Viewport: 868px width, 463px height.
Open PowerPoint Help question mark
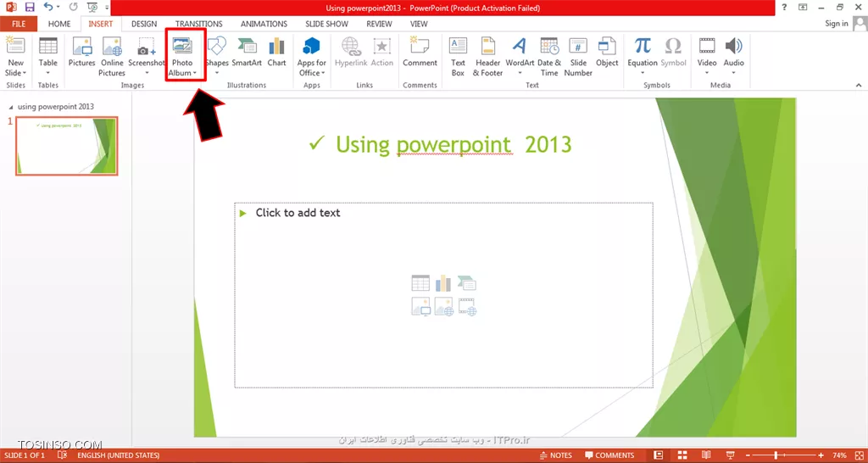coord(784,7)
